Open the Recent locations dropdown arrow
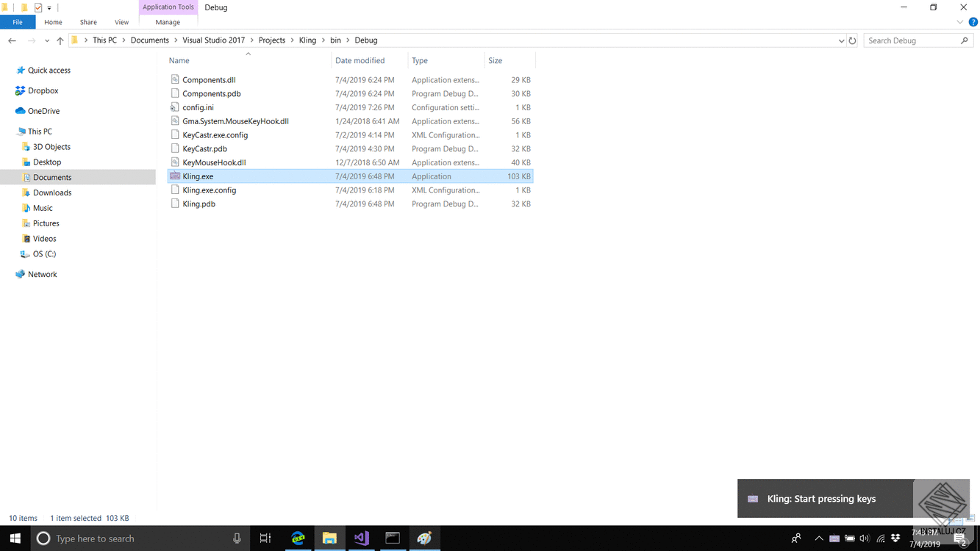The width and height of the screenshot is (980, 551). coord(47,40)
